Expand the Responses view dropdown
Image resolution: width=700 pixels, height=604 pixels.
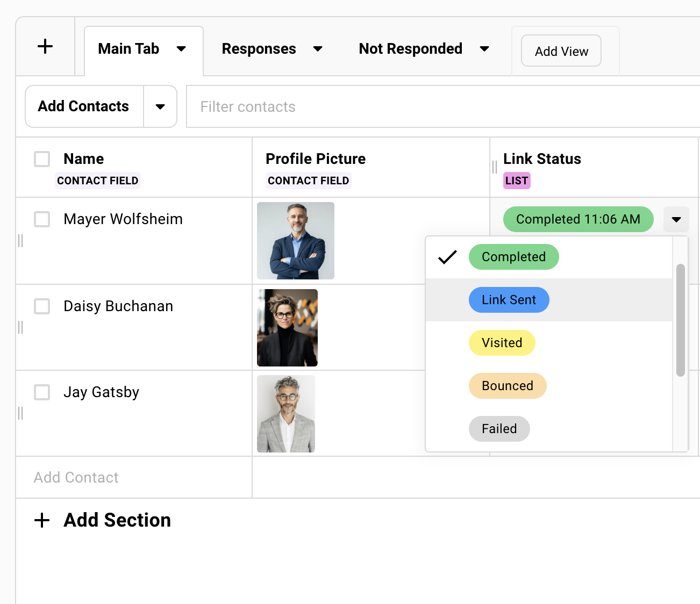(x=318, y=48)
